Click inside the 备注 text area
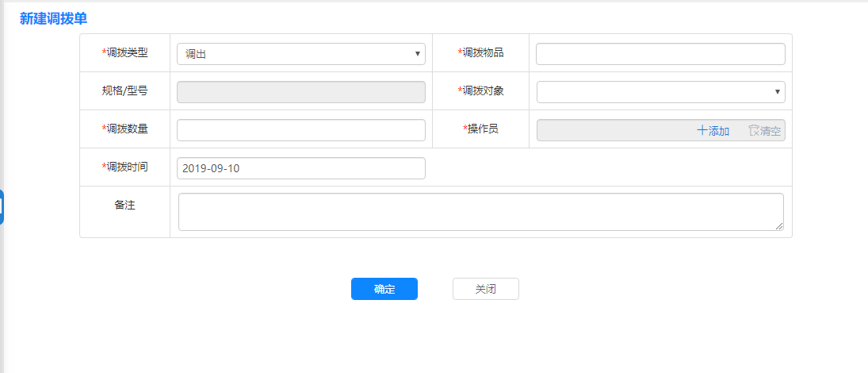The width and height of the screenshot is (868, 373). [x=480, y=212]
